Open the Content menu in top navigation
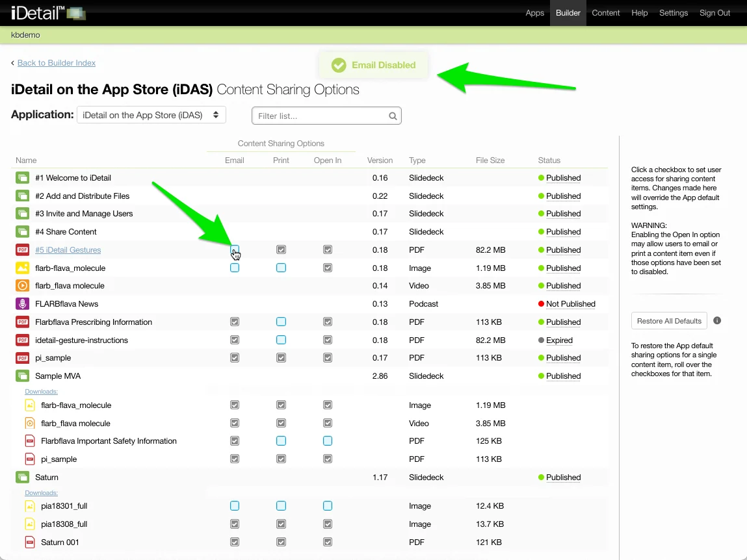747x560 pixels. tap(605, 13)
